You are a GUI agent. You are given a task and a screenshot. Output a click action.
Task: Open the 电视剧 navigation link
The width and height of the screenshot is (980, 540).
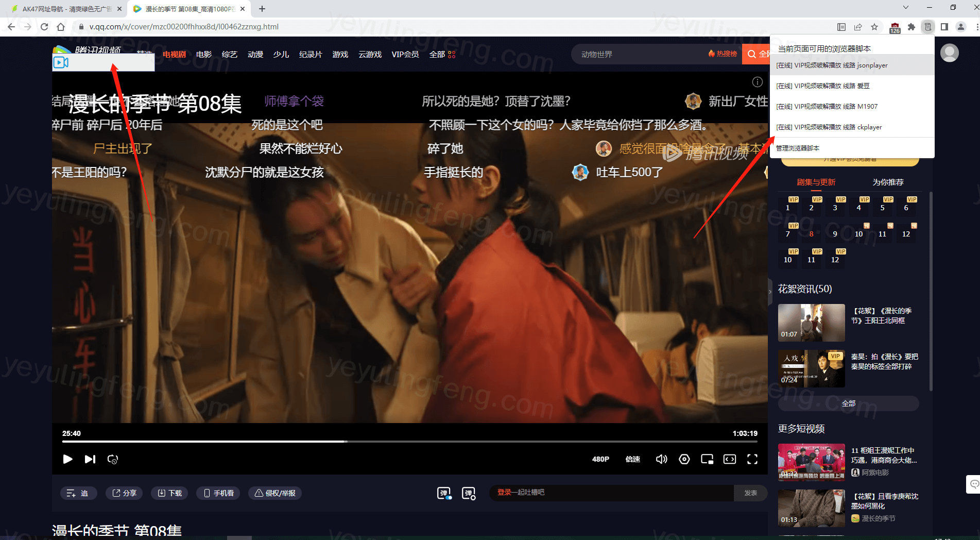tap(174, 54)
